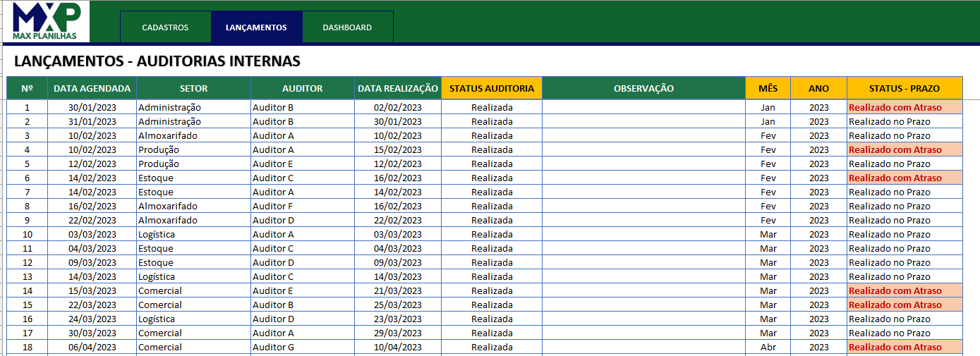Select completion date 25/03/2023 in row 15
The width and height of the screenshot is (980, 356).
(x=398, y=305)
